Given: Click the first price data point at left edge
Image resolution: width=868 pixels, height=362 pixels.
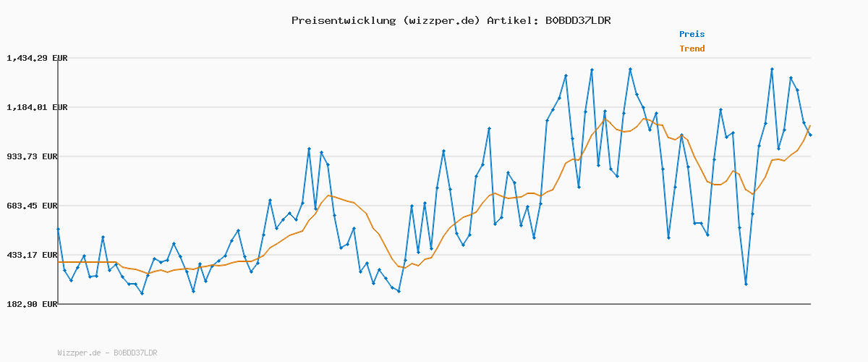Looking at the screenshot, I should 58,229.
